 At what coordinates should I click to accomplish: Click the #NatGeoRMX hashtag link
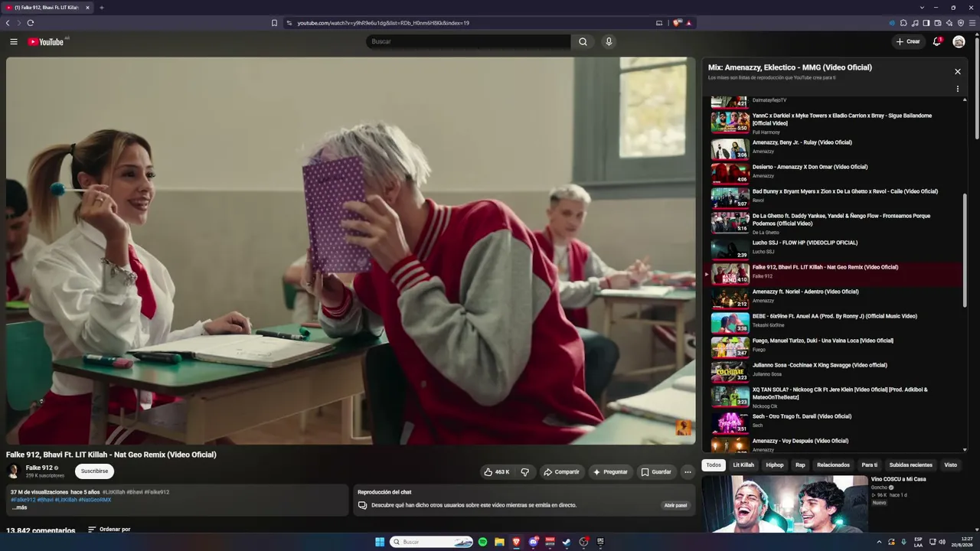[x=95, y=500]
